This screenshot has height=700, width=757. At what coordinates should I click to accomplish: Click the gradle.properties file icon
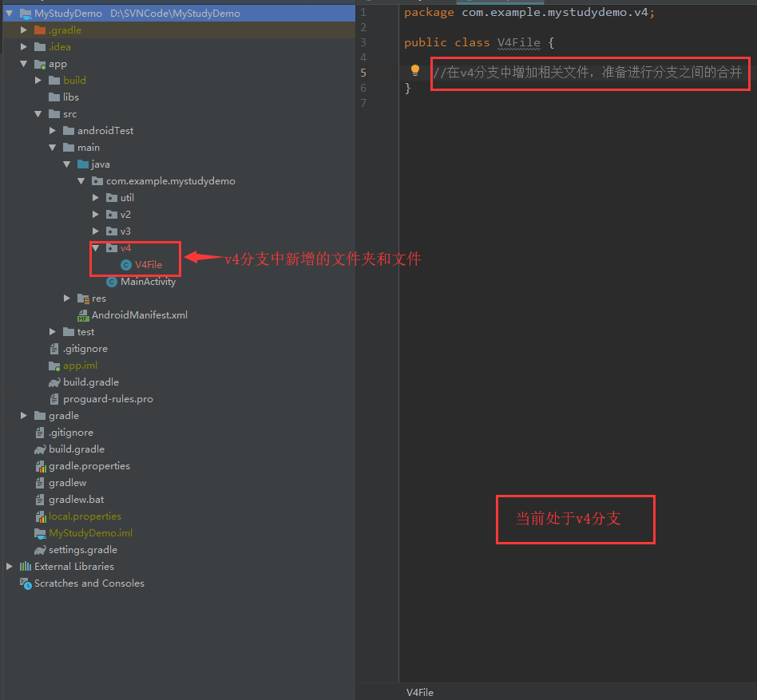(41, 466)
